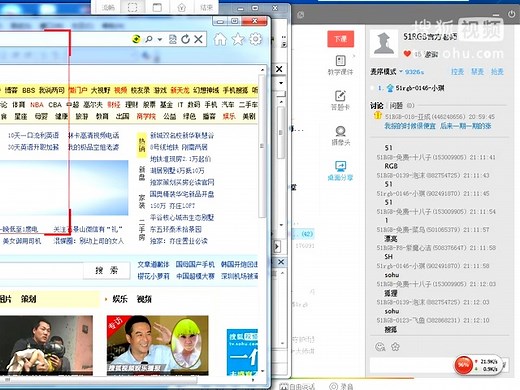Open thumbnail of man carrying child

pyautogui.click(x=46, y=345)
